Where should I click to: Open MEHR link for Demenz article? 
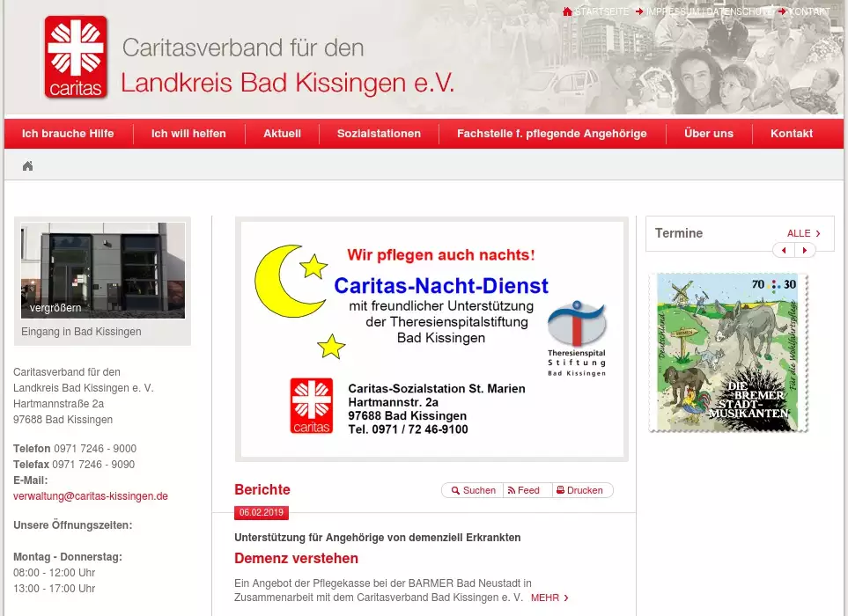[x=549, y=598]
